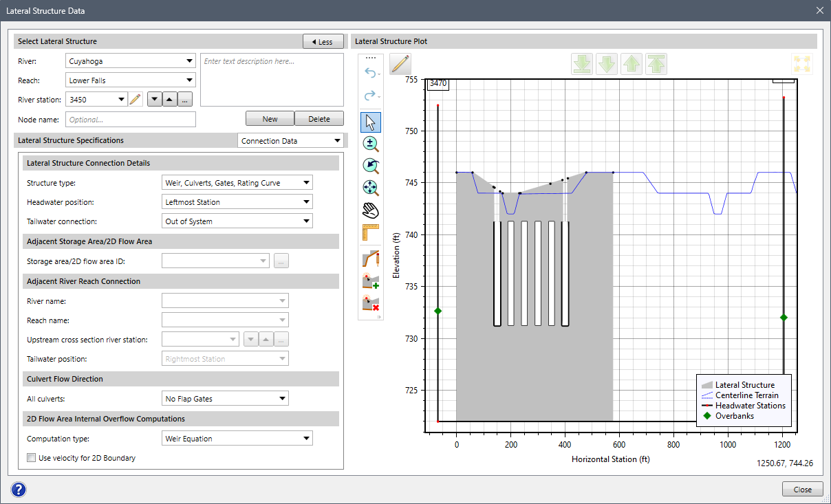Click the Less collapse button
The width and height of the screenshot is (831, 504).
coord(323,42)
